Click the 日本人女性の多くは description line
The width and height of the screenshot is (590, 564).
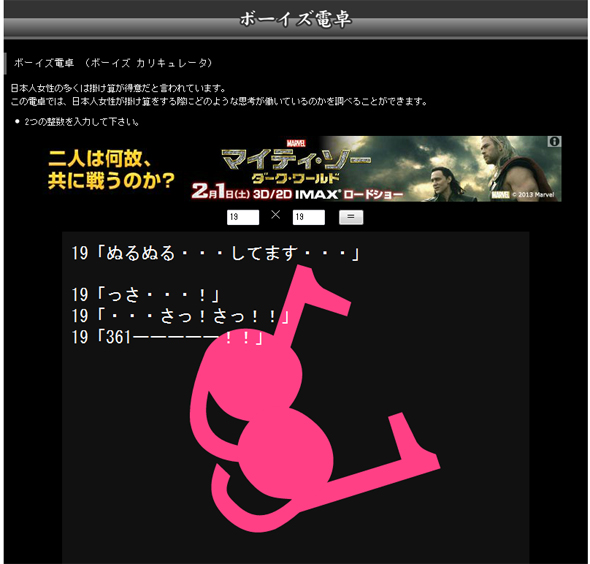pyautogui.click(x=118, y=89)
